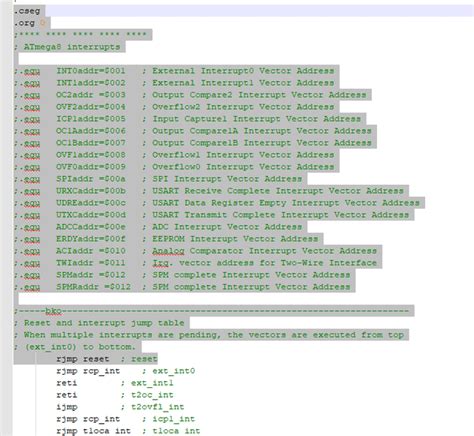Place cursor on SPIaddr =$00a
This screenshot has width=474, height=436.
click(x=91, y=179)
